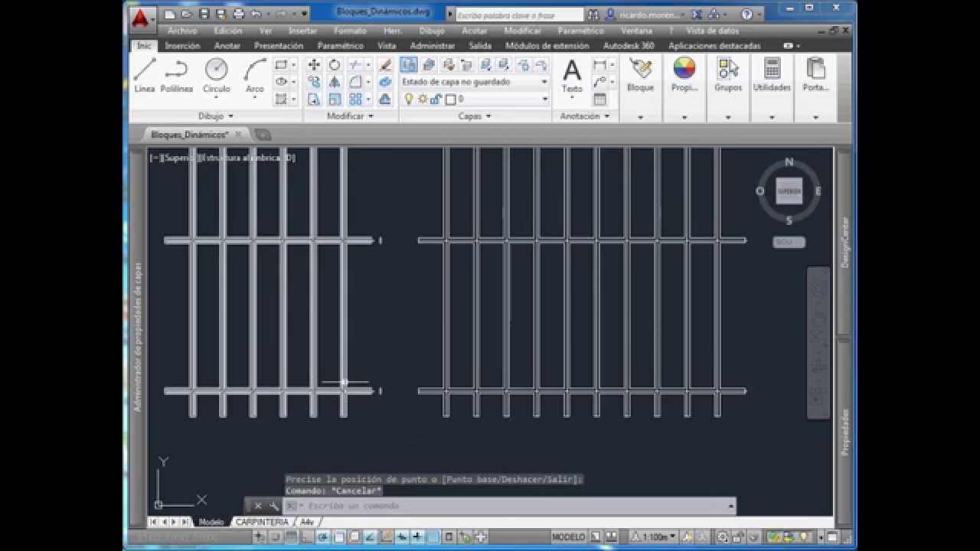Expand the Modificar panel title
This screenshot has width=980, height=551.
tap(350, 116)
